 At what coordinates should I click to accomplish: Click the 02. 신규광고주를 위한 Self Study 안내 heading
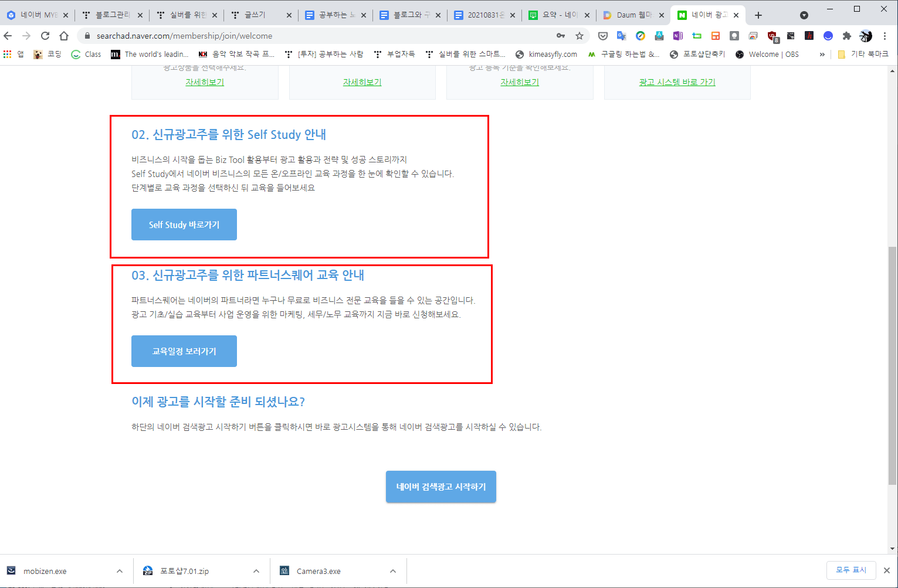point(229,135)
